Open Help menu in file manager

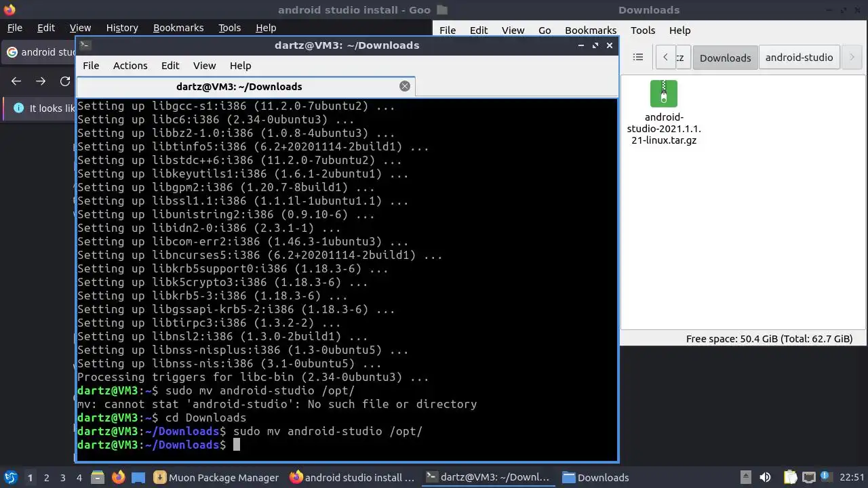(679, 30)
